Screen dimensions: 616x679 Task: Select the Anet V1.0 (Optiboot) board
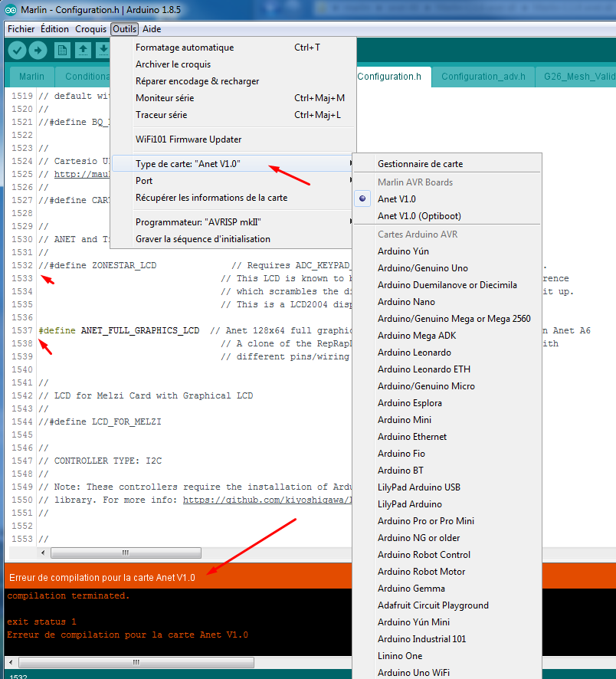(x=447, y=215)
